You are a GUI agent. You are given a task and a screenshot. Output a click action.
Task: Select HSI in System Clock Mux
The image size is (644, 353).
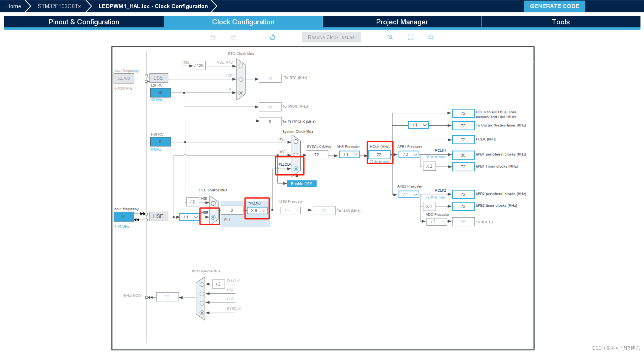pyautogui.click(x=296, y=142)
